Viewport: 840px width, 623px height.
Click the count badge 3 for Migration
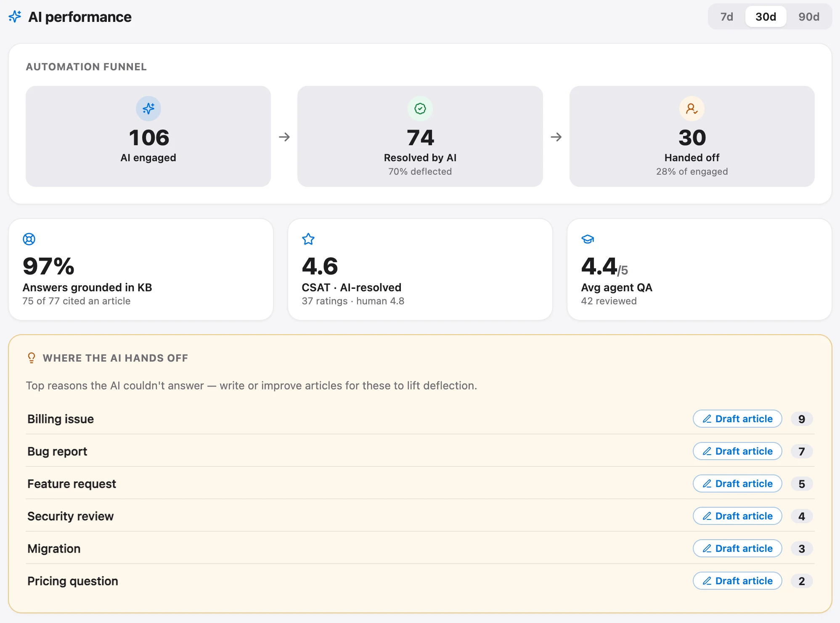[802, 548]
